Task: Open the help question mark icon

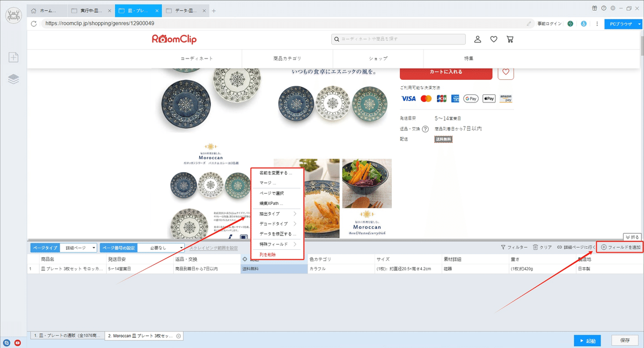Action: click(x=604, y=8)
